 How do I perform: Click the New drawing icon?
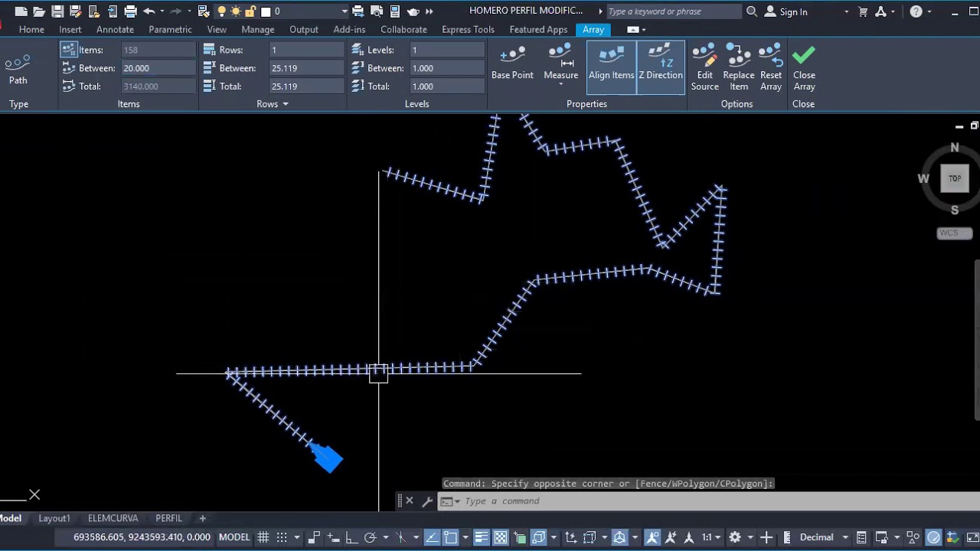pyautogui.click(x=21, y=11)
